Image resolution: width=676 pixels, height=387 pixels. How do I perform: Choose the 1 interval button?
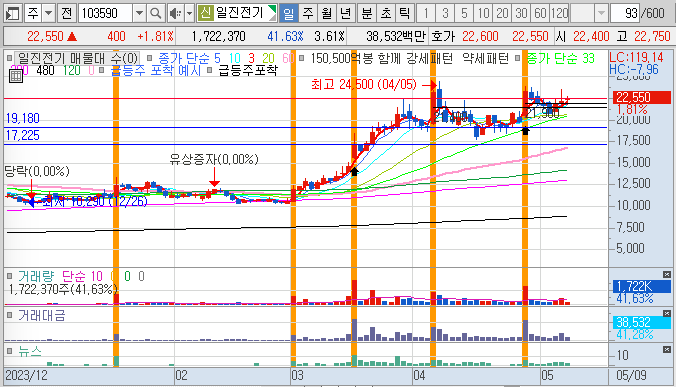point(426,13)
